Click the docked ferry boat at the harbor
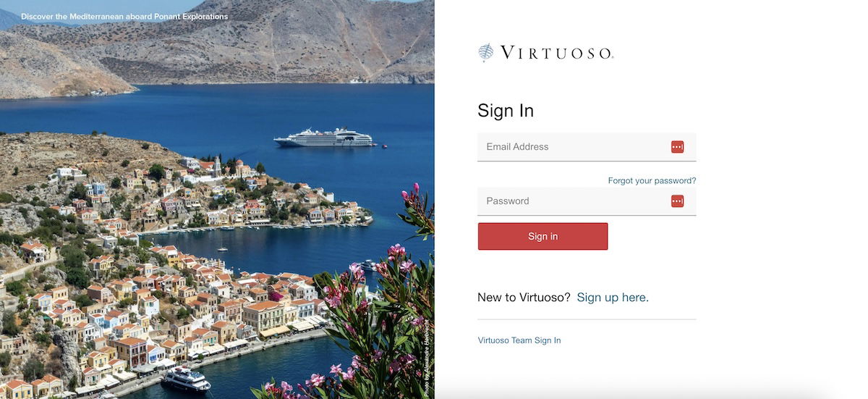Screen dimensions: 868x399 click(x=187, y=379)
